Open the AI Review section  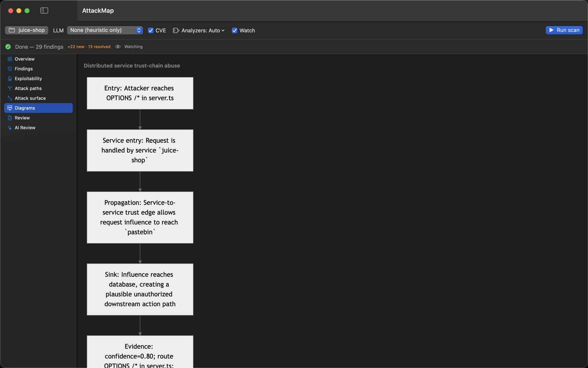pos(38,128)
